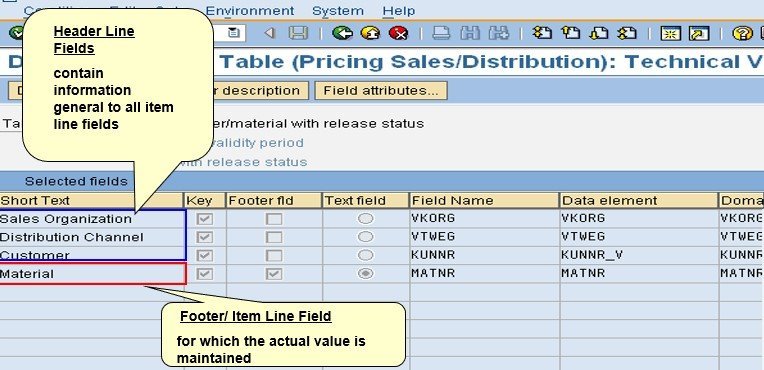Screen dimensions: 764x370
Task: Enable Footer fld for Distribution Channel row
Action: (274, 237)
